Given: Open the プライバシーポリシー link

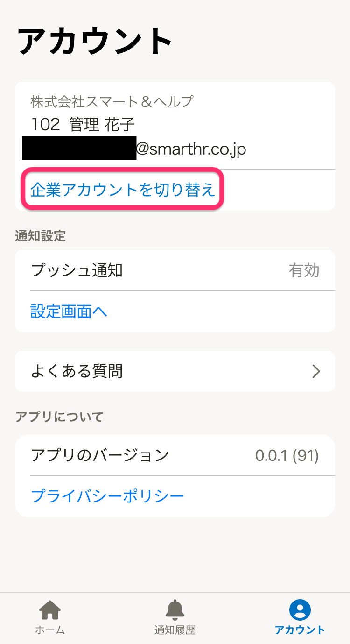Looking at the screenshot, I should pos(107,496).
